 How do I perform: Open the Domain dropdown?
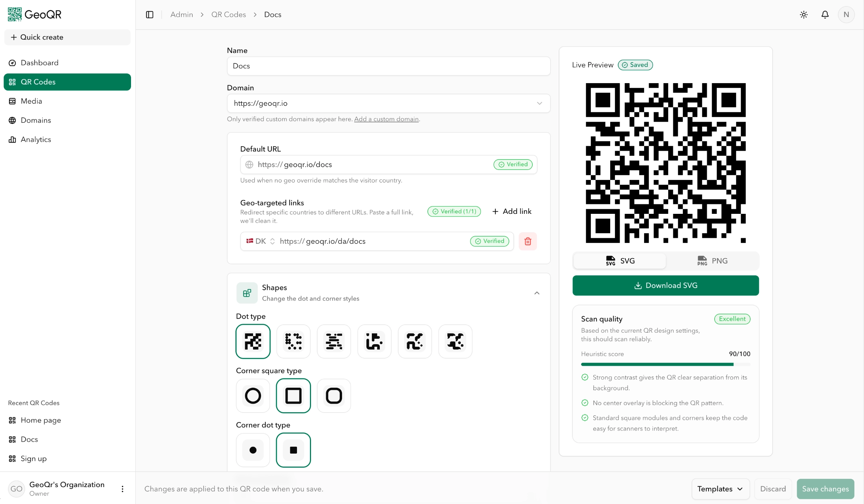(x=388, y=103)
